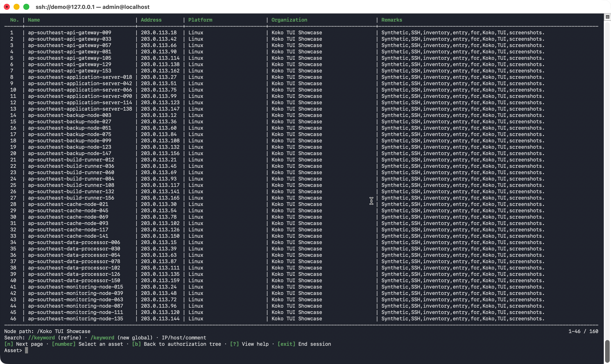This screenshot has height=364, width=611.
Task: Click the yellow minimize window button
Action: (x=17, y=7)
